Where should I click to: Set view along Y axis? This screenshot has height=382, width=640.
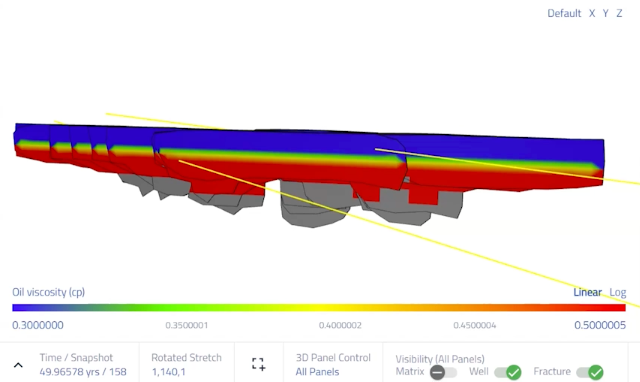click(606, 13)
